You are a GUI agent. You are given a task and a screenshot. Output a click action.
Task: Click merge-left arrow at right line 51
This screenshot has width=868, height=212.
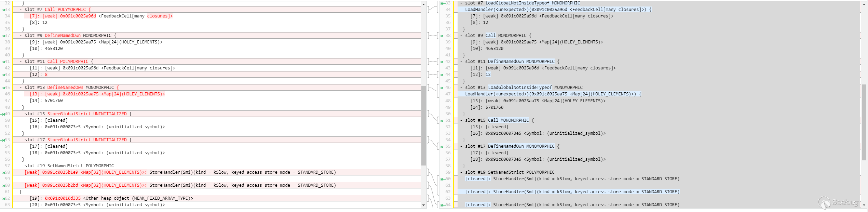tap(443, 120)
